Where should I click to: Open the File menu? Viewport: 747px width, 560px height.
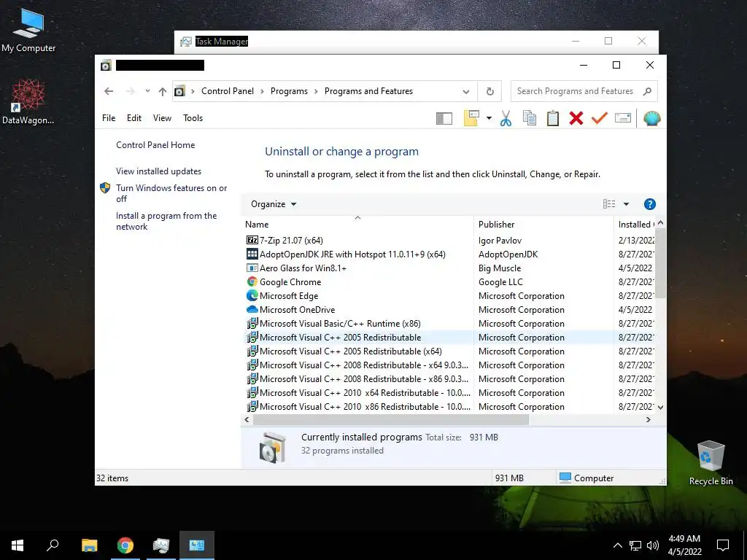[x=109, y=118]
